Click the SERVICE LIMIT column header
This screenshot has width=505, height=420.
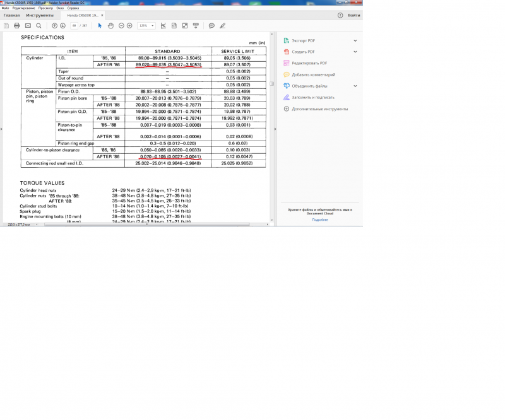[238, 51]
